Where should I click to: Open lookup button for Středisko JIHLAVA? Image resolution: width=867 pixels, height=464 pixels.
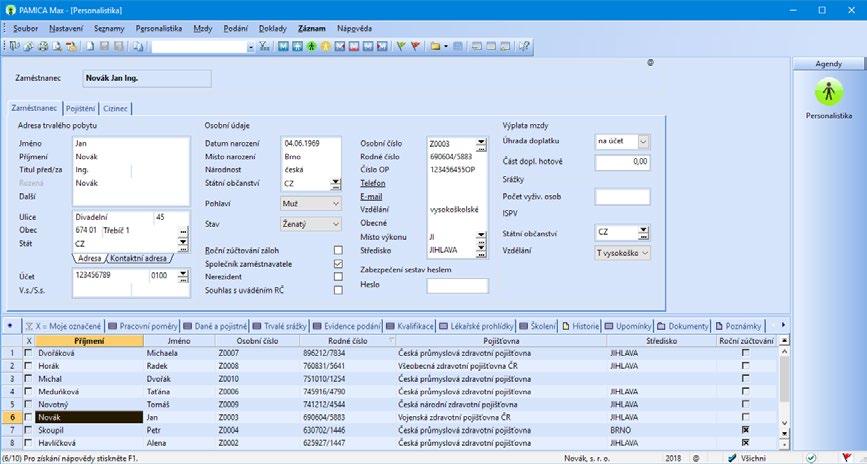pyautogui.click(x=482, y=251)
